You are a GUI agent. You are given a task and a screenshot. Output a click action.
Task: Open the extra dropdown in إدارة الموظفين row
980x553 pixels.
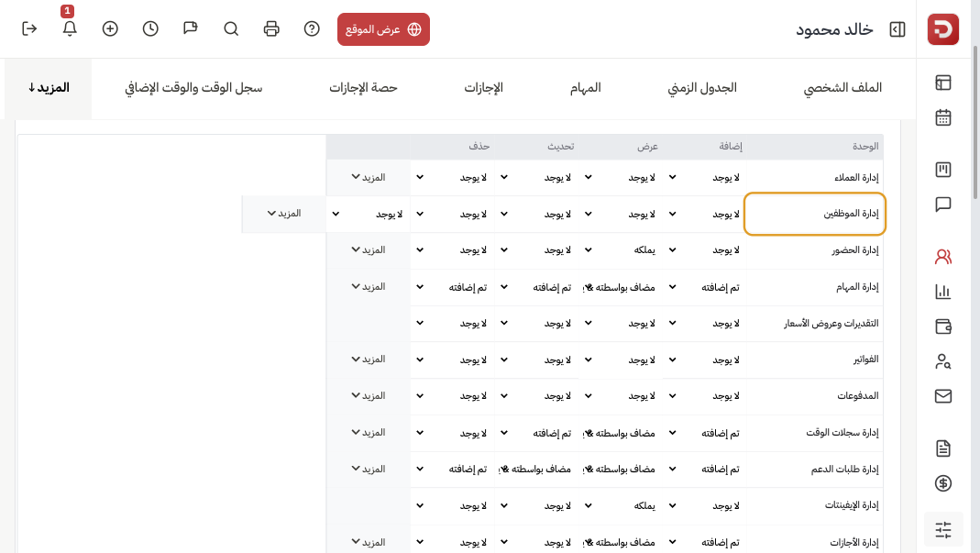(368, 214)
